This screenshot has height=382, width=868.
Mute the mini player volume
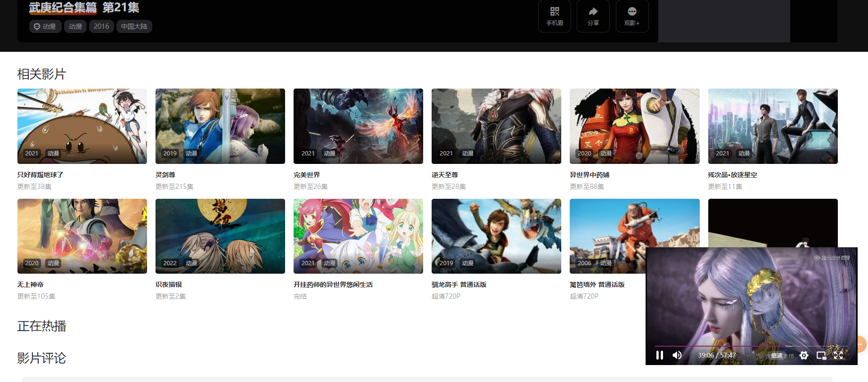coord(677,355)
